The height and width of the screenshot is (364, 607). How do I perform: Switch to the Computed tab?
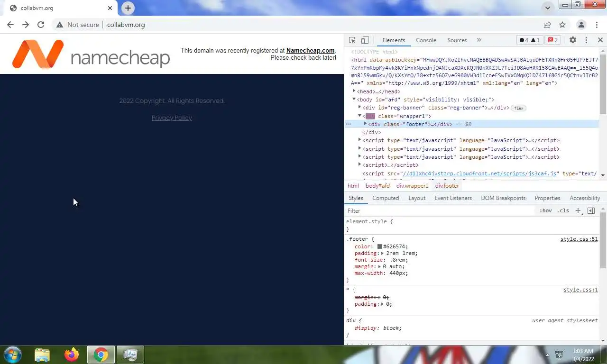386,198
